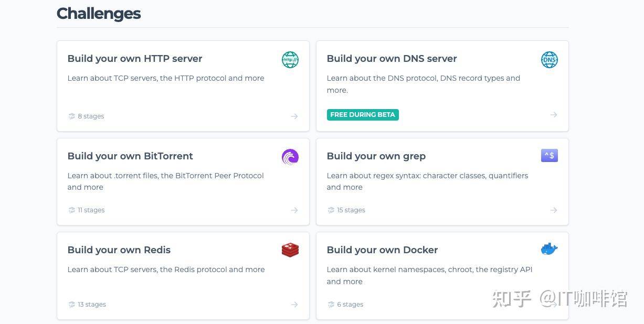The width and height of the screenshot is (644, 324).
Task: Click the arrow on HTTP server card
Action: pos(294,116)
